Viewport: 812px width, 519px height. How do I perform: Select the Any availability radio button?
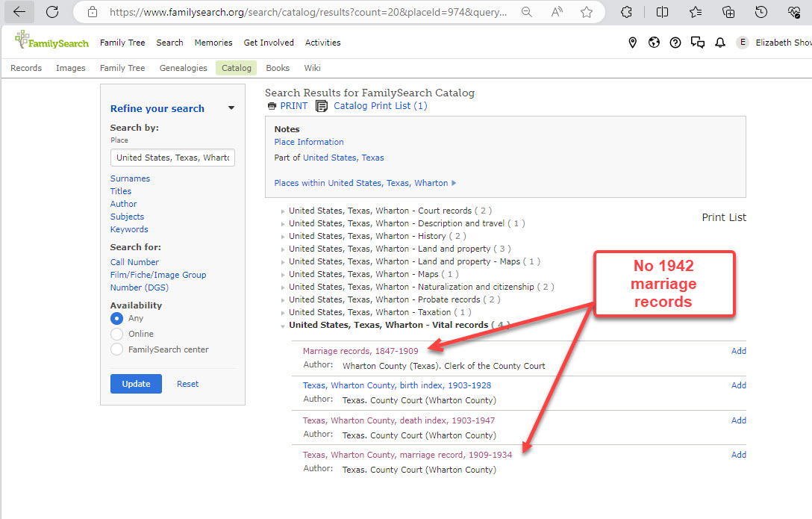pos(117,319)
